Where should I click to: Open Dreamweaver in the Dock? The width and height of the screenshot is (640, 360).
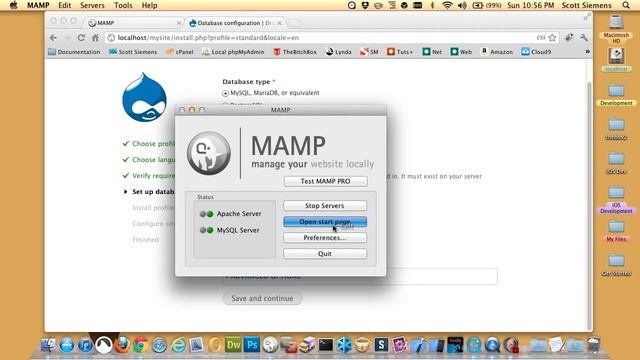coord(233,345)
